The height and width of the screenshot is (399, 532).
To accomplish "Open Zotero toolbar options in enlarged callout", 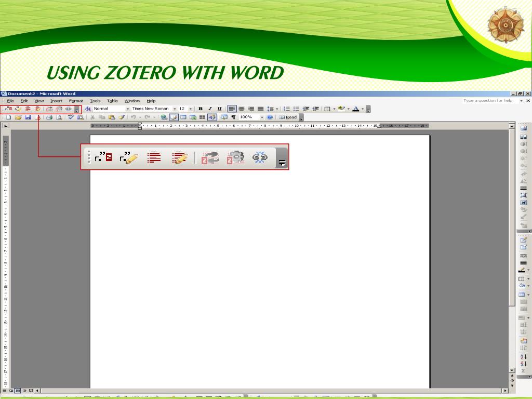I will point(282,158).
